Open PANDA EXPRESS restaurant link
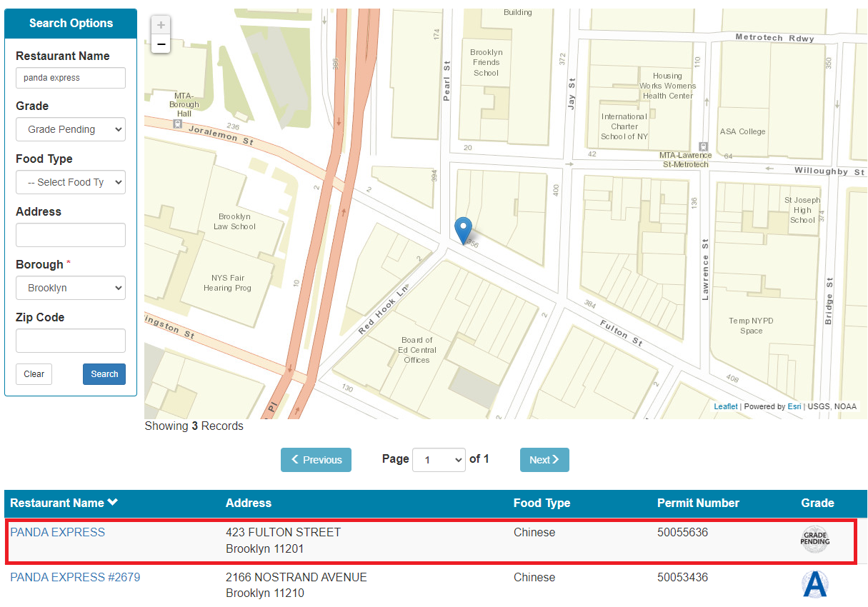This screenshot has width=868, height=607. 57,532
